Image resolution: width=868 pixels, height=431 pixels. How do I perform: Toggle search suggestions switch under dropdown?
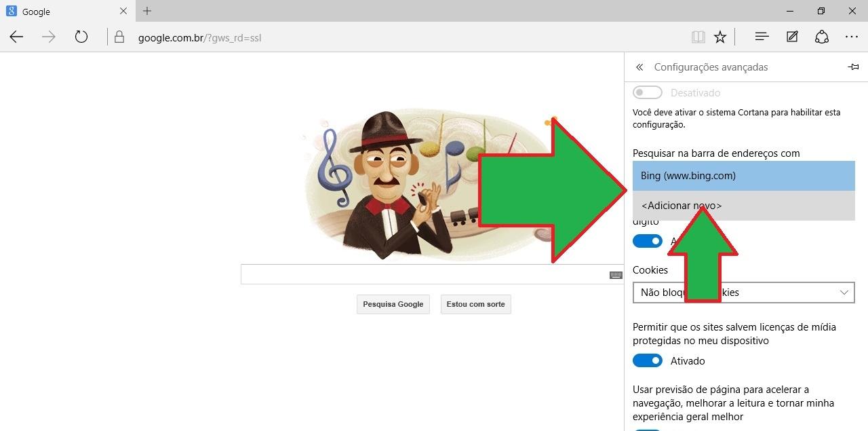(x=648, y=241)
